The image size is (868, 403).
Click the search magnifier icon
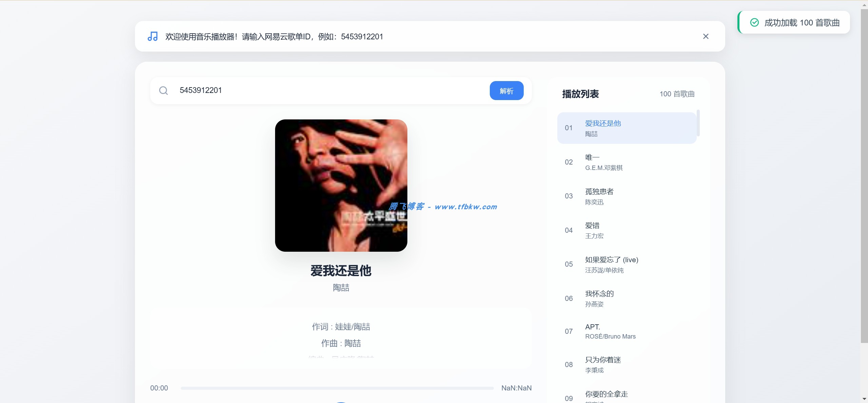164,90
